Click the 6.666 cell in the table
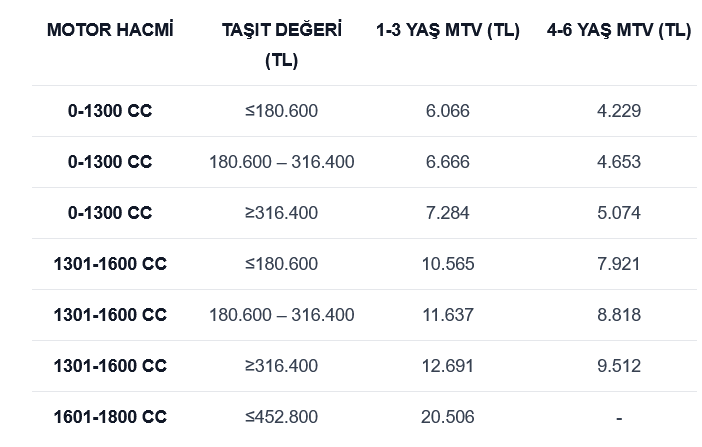The height and width of the screenshot is (447, 702). tap(447, 162)
